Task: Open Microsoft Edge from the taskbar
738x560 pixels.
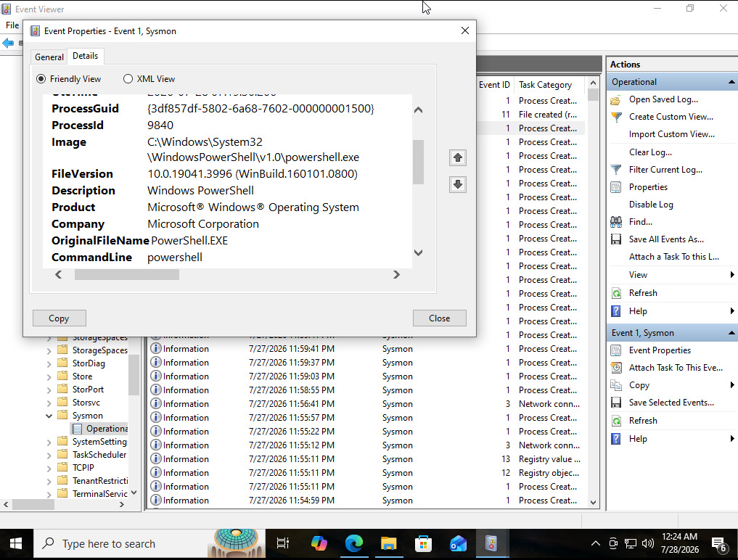Action: point(354,544)
